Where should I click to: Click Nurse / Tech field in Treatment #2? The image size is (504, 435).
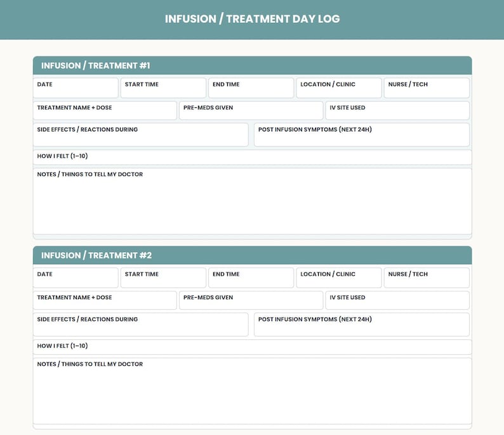(x=427, y=278)
